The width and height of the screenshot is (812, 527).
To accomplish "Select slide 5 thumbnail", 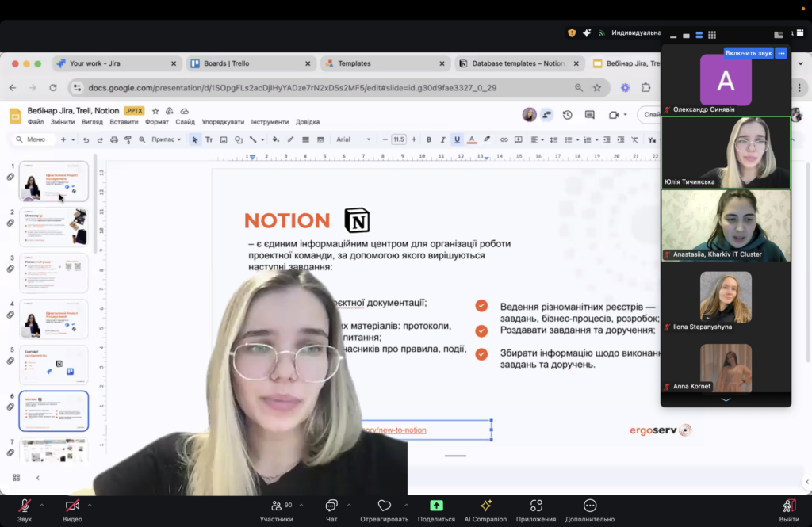I will point(54,365).
